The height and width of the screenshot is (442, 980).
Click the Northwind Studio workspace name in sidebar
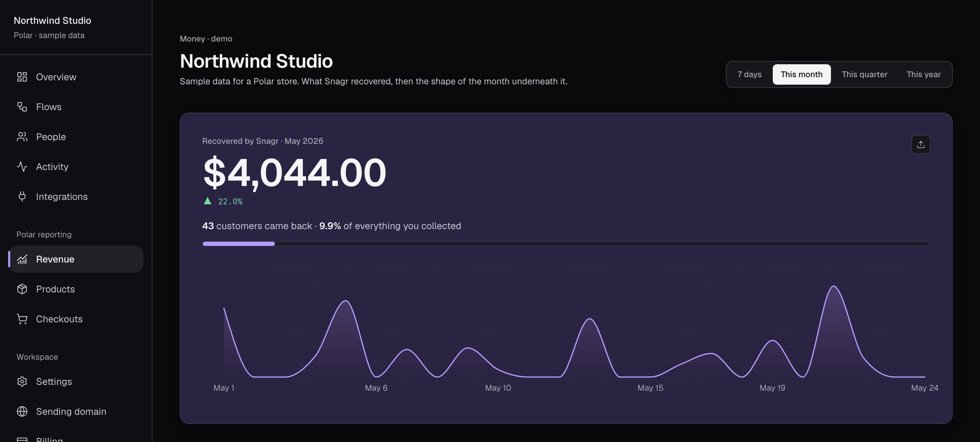52,20
